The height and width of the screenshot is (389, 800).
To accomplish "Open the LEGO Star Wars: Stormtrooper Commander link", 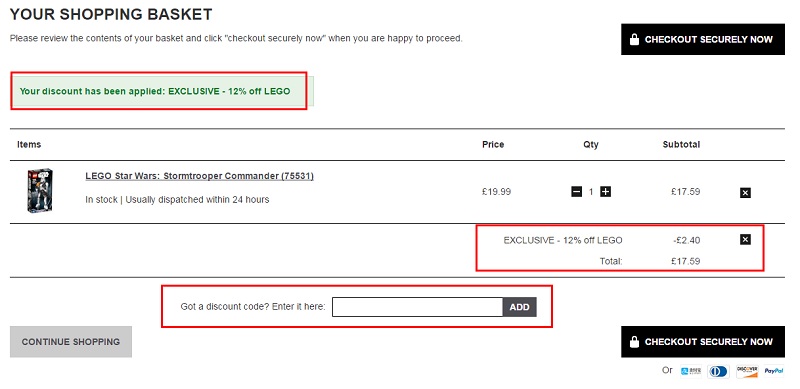I will coord(199,176).
